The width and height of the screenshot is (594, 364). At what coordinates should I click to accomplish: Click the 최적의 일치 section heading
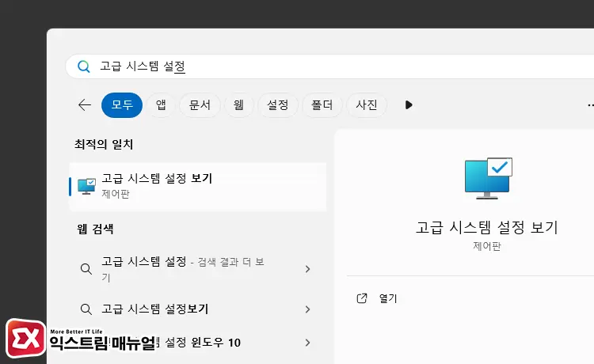coord(104,144)
